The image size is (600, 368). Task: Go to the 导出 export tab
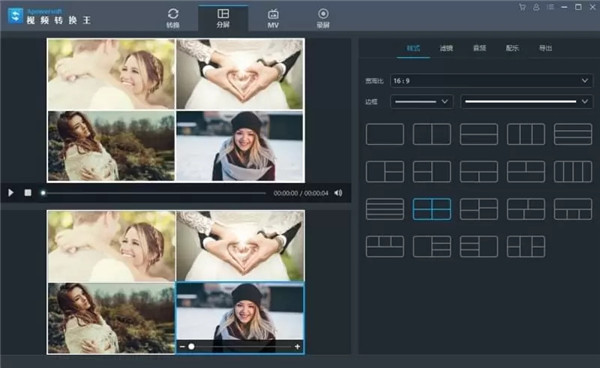point(545,48)
